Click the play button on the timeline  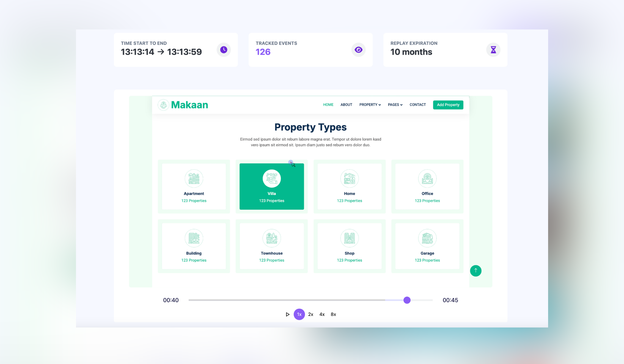tap(288, 314)
